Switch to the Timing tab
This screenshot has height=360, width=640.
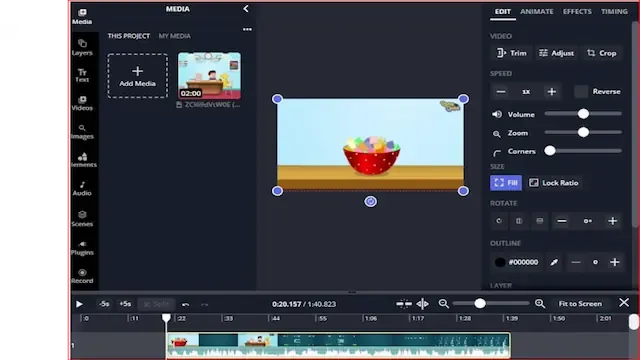pyautogui.click(x=614, y=11)
